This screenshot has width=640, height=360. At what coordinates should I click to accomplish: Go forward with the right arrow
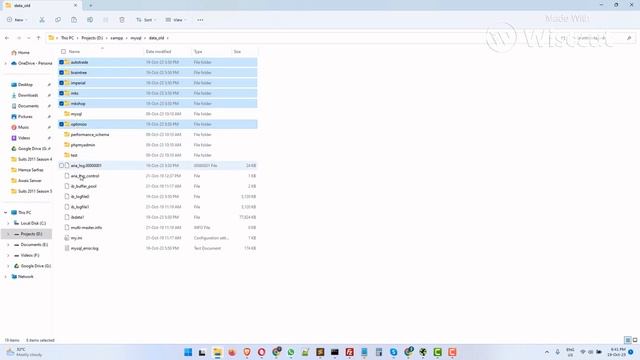[x=18, y=38]
